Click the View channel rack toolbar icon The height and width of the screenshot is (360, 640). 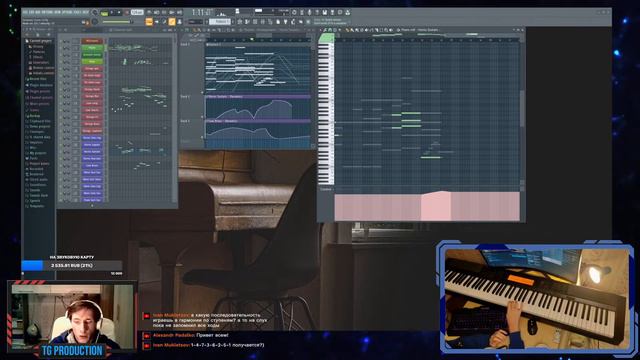coord(255,22)
